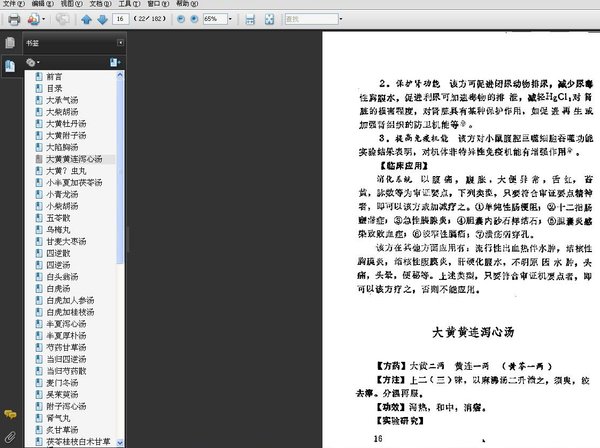Click the 大黄黄连泻心汤 heading in the page
Screen dimensions: 600x448
click(x=473, y=332)
